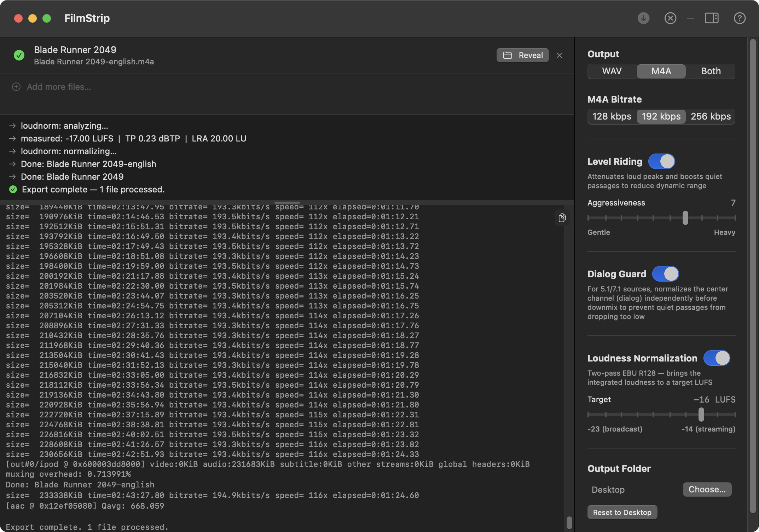Screen dimensions: 759x532
Task: Click the Reveal button for the exported file
Action: click(522, 55)
